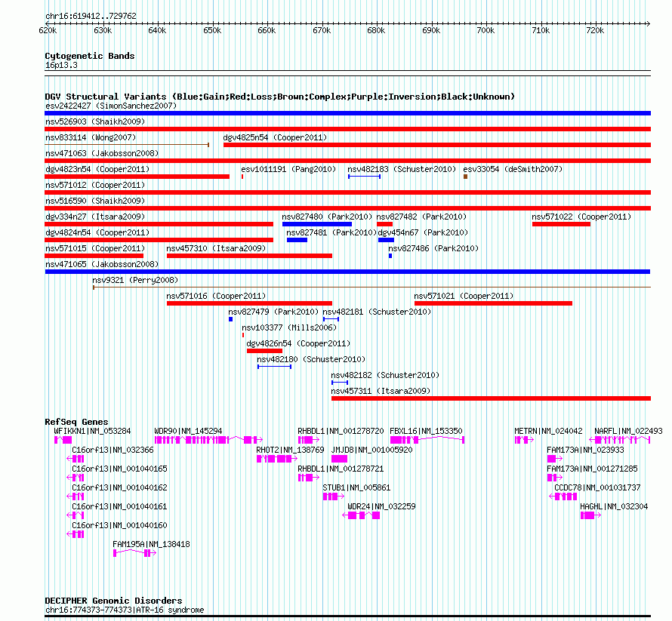
Task: Click the RefSeq Genes track title
Action: [76, 422]
